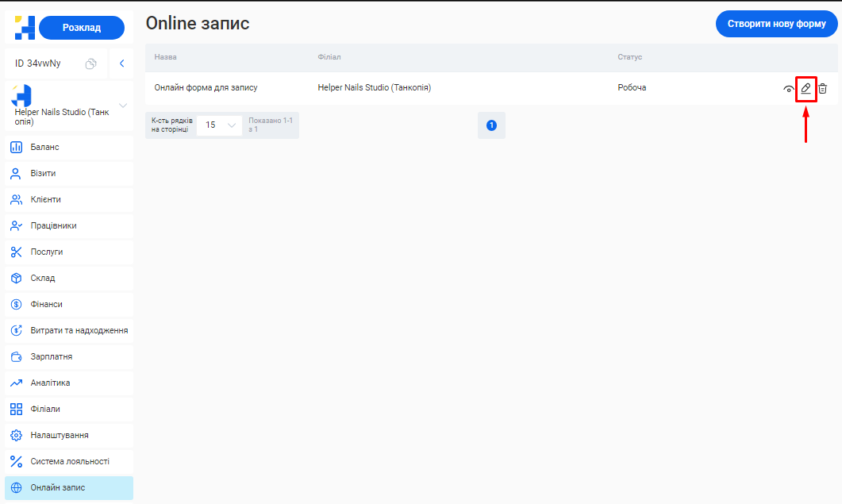Click the Послуги scissors icon
The image size is (842, 504).
(16, 252)
